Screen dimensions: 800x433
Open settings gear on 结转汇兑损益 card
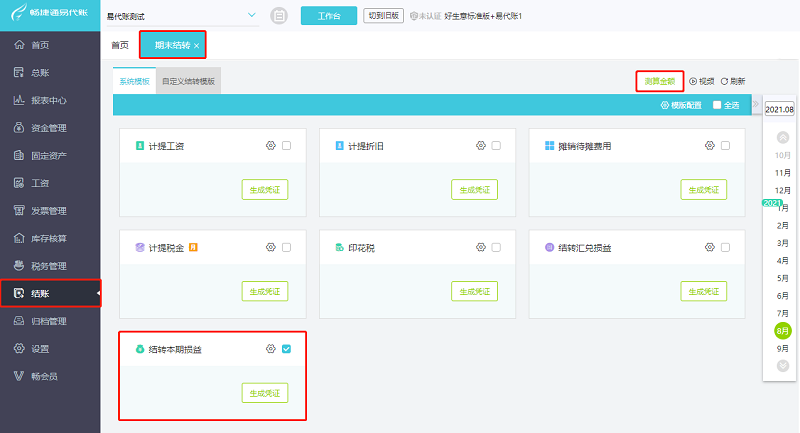pyautogui.click(x=710, y=247)
